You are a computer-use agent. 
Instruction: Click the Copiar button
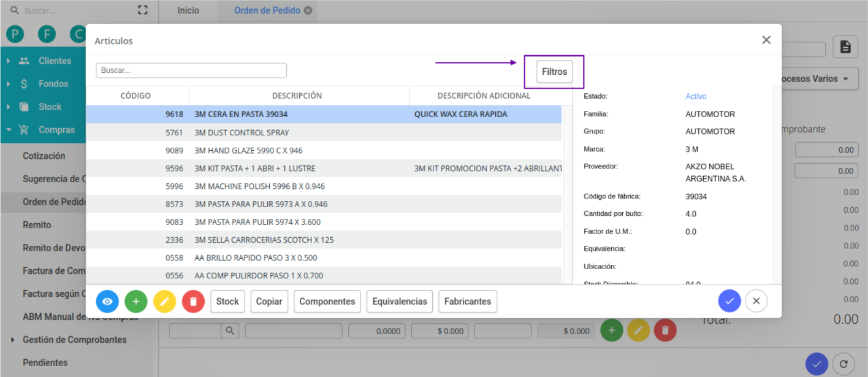[269, 302]
